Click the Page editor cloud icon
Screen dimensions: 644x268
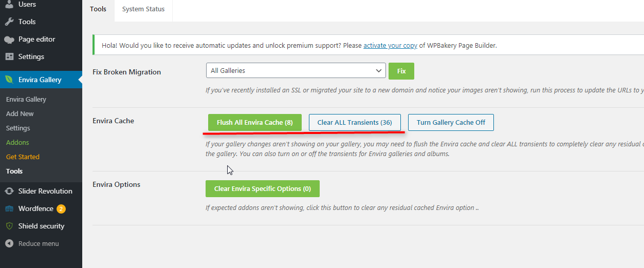pos(9,39)
